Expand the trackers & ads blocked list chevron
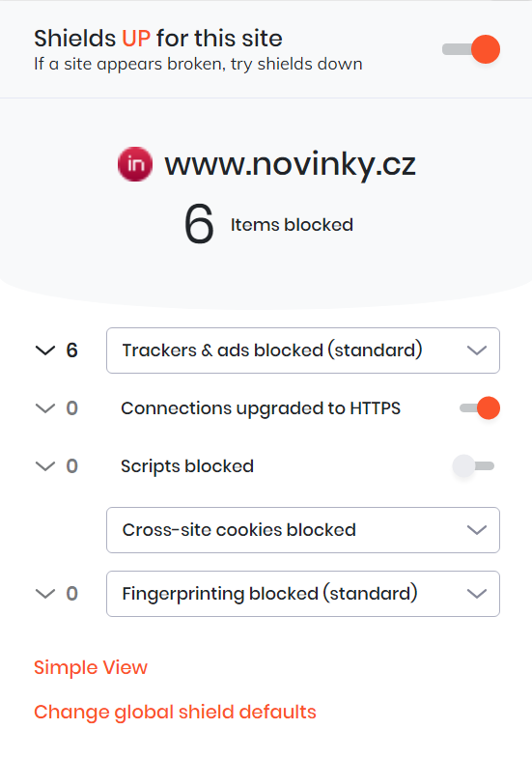532x757 pixels. point(45,350)
